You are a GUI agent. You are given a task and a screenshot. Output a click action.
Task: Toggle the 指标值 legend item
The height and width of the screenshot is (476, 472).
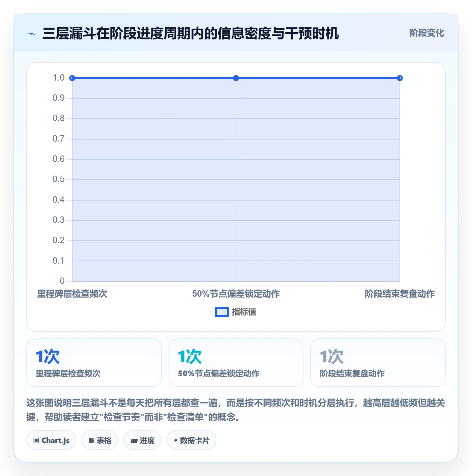pyautogui.click(x=236, y=312)
